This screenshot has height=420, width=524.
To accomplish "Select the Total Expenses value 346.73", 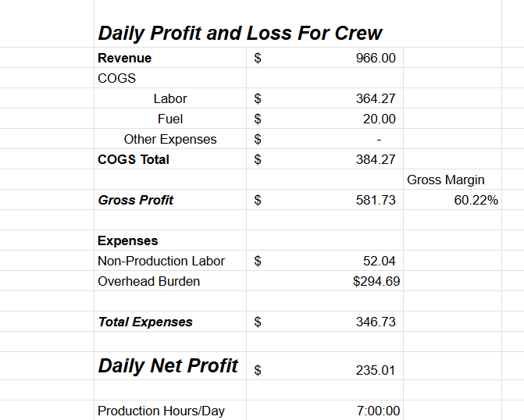I will click(x=376, y=322).
